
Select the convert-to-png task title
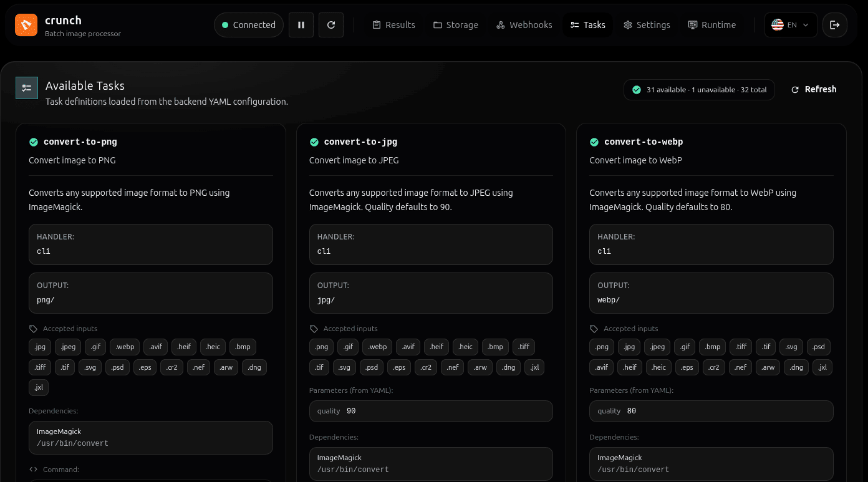pos(80,142)
